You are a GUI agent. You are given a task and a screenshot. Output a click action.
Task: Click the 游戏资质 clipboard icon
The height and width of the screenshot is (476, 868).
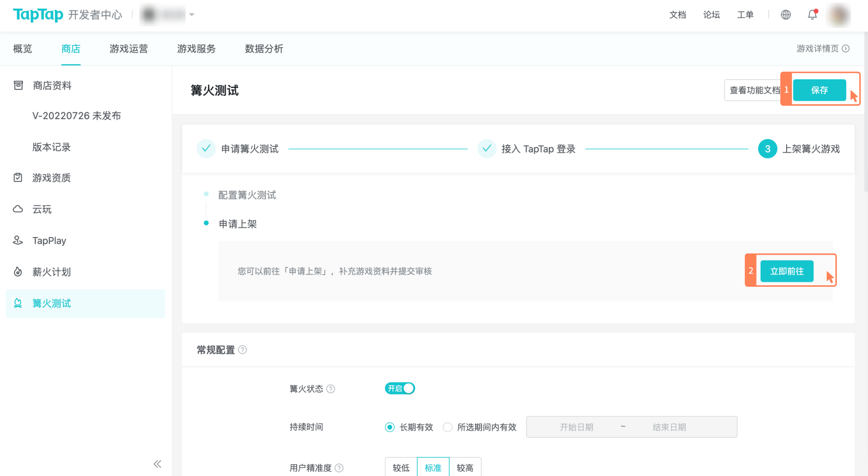pos(18,177)
